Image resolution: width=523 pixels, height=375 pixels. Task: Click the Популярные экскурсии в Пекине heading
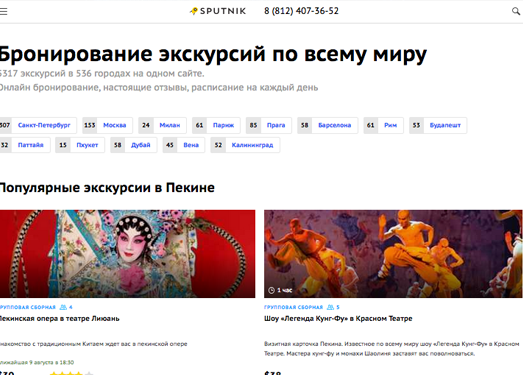click(x=107, y=188)
